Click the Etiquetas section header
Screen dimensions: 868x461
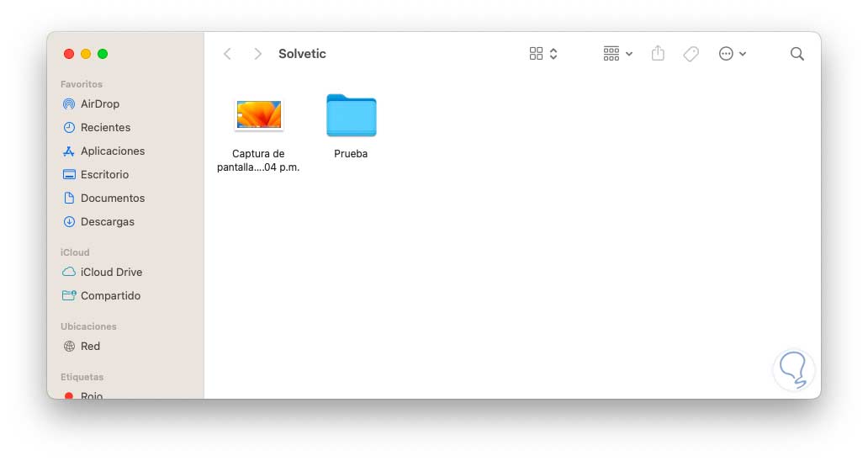tap(82, 377)
